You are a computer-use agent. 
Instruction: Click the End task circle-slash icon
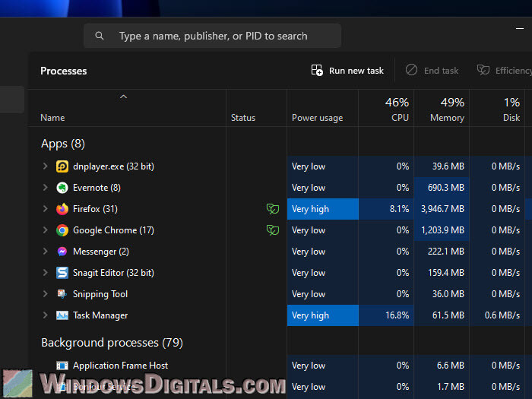(x=411, y=70)
